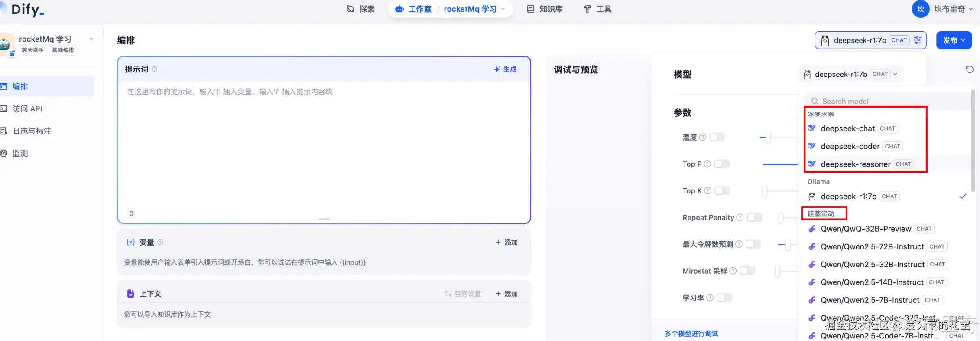Screen dimensions: 980x341
Task: Click the 温度 help icon
Action: pos(703,138)
